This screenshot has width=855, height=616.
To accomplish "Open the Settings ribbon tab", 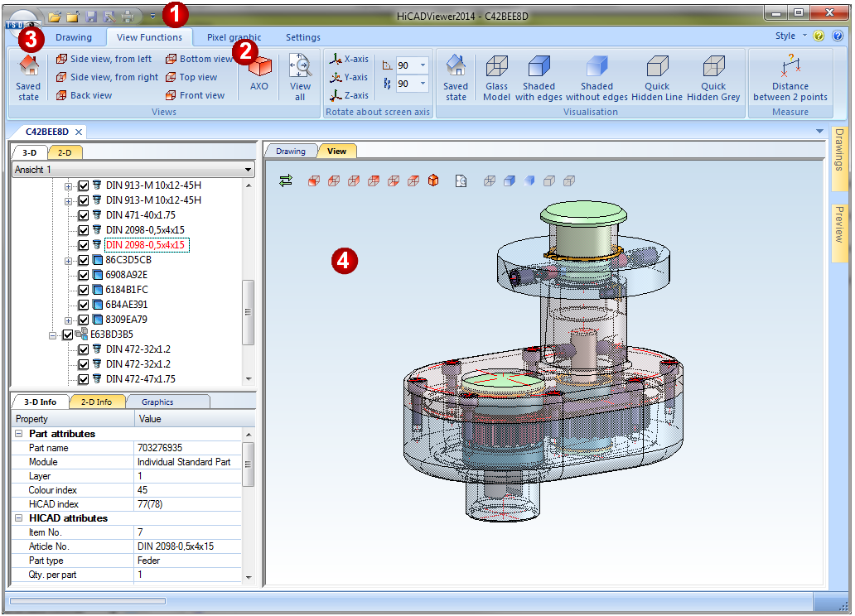I will [303, 37].
